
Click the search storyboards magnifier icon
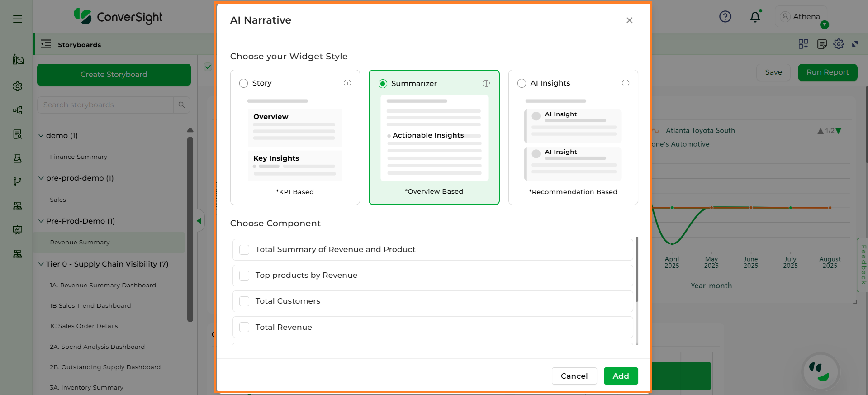(x=182, y=105)
